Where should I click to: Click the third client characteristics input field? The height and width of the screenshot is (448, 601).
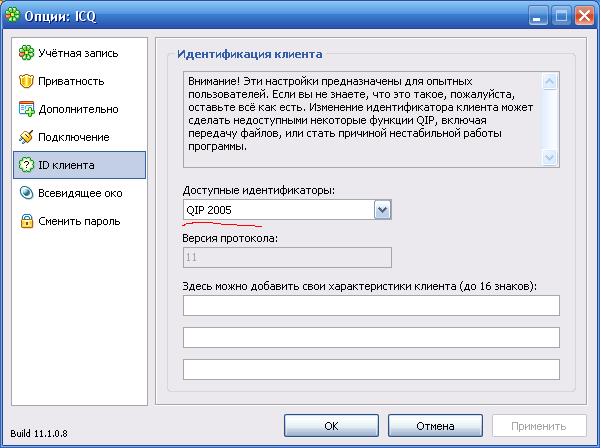point(371,369)
